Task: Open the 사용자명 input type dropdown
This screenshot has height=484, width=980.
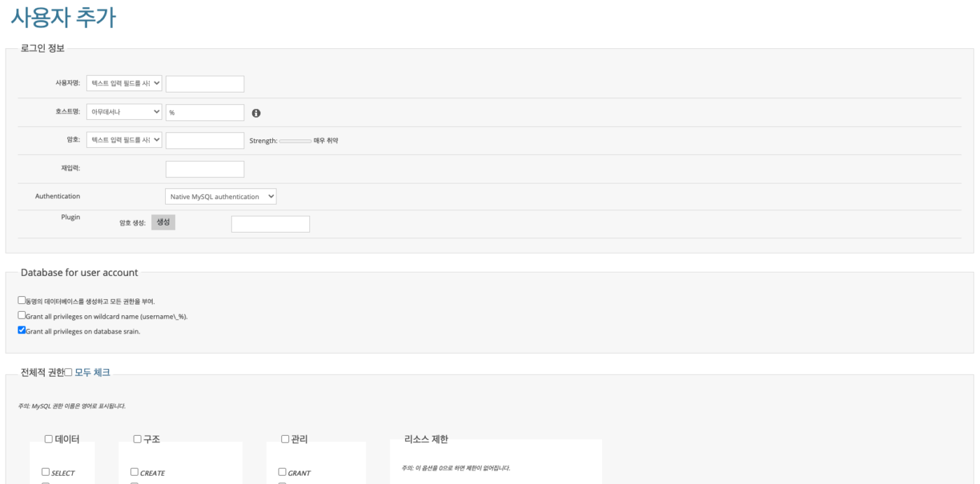Action: (125, 83)
